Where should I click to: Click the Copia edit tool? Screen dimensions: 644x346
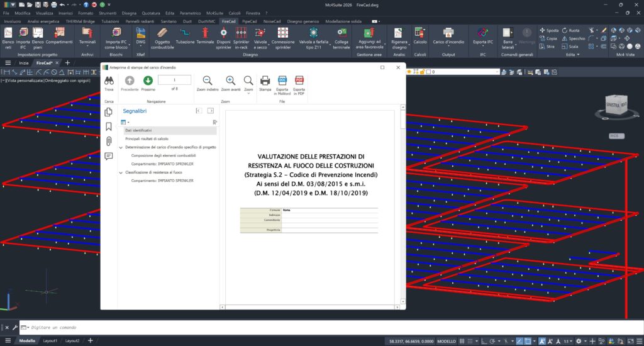[x=548, y=38]
